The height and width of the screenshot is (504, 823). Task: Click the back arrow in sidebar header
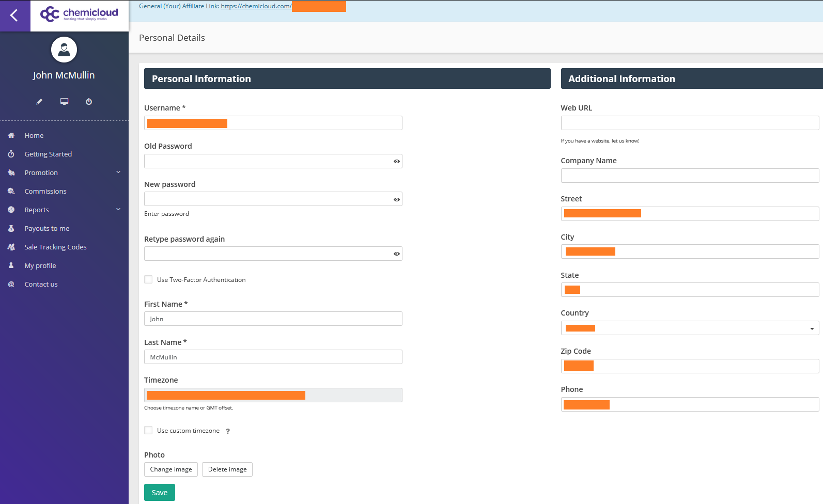tap(14, 15)
